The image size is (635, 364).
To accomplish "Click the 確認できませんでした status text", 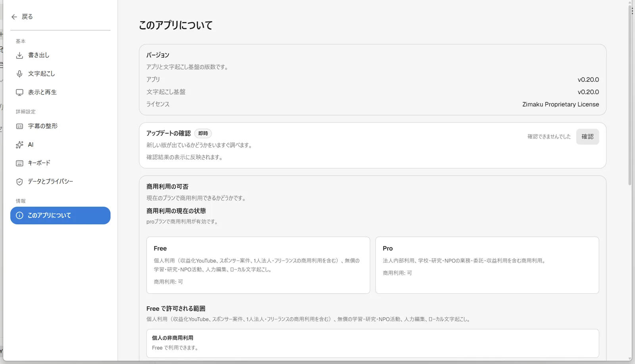I will click(x=549, y=137).
